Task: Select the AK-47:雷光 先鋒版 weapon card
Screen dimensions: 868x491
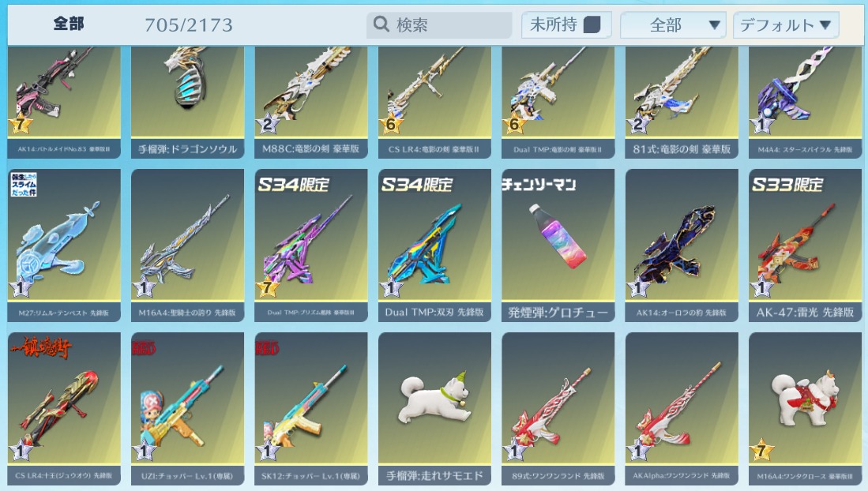Action: (805, 245)
